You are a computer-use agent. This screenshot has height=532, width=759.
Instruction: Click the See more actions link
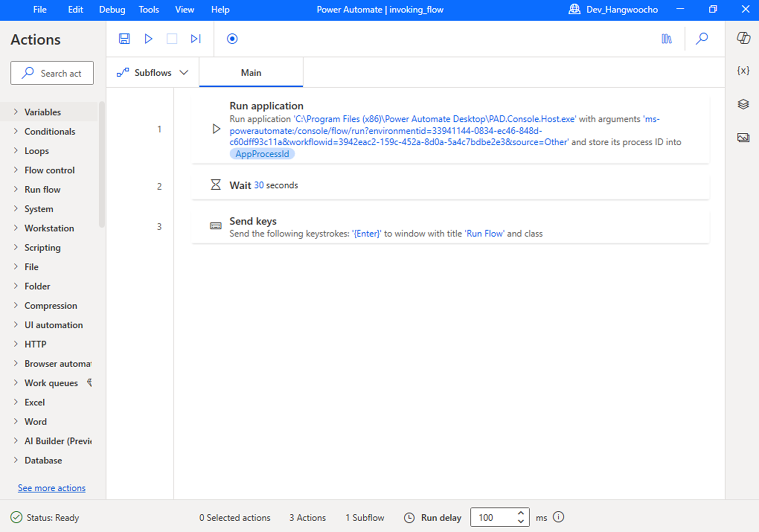coord(51,488)
